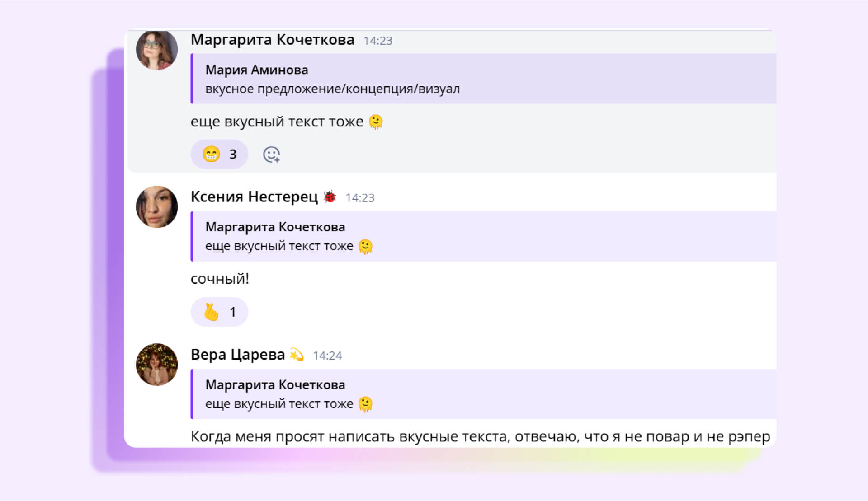Open Вера Царева's avatar photo

point(157,365)
